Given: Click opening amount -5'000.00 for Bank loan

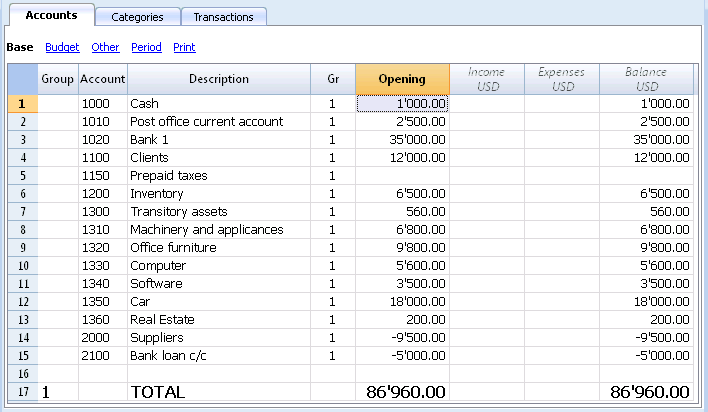Looking at the screenshot, I should pos(402,356).
